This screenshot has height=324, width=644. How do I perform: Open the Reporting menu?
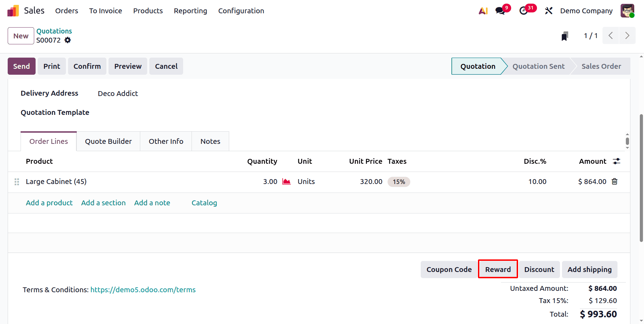(190, 11)
